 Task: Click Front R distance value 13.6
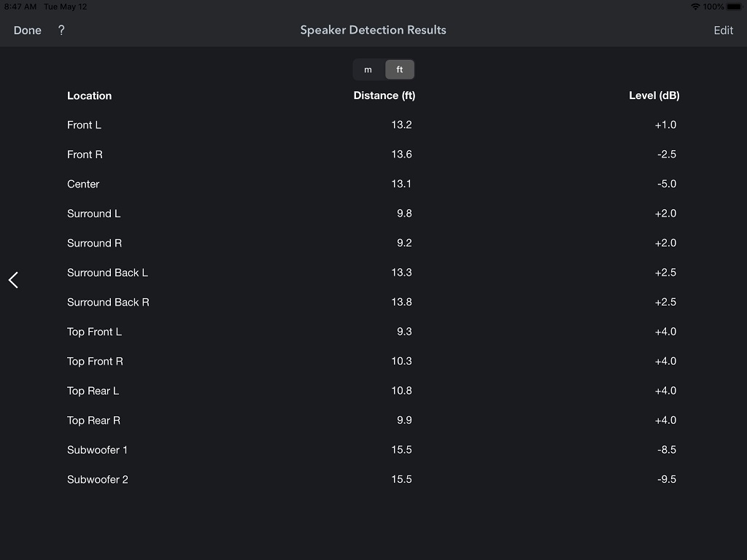(x=401, y=155)
